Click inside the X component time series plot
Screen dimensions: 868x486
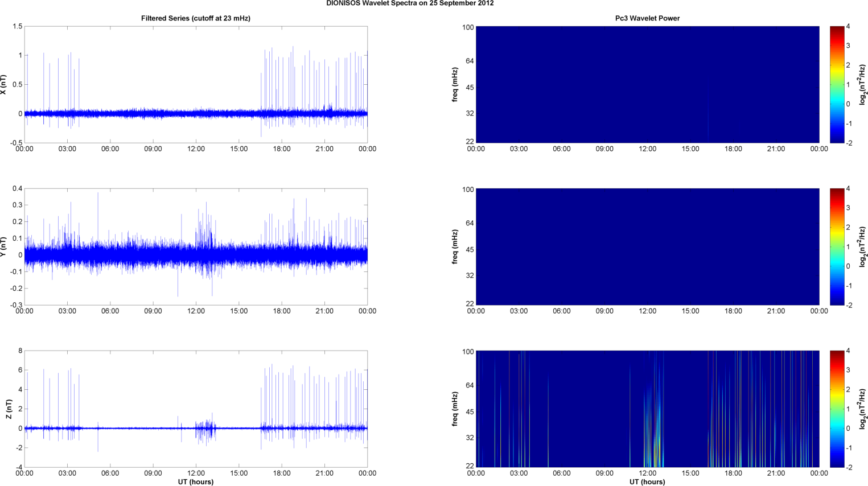point(196,84)
